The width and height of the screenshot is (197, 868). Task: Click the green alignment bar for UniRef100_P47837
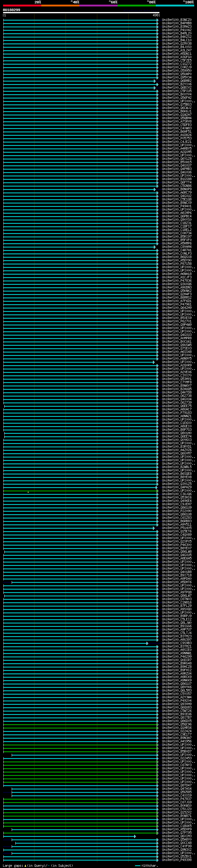click(x=81, y=799)
